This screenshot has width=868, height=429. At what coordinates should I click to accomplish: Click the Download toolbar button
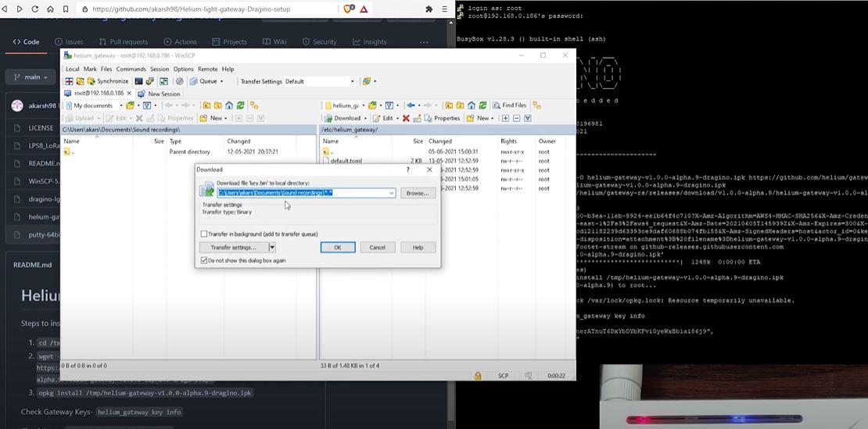point(343,118)
